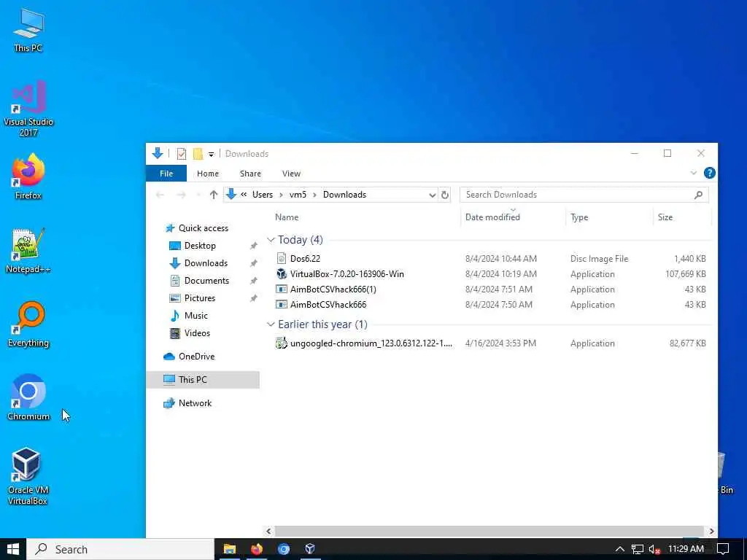Click vm5 in the address breadcrumb

(298, 194)
